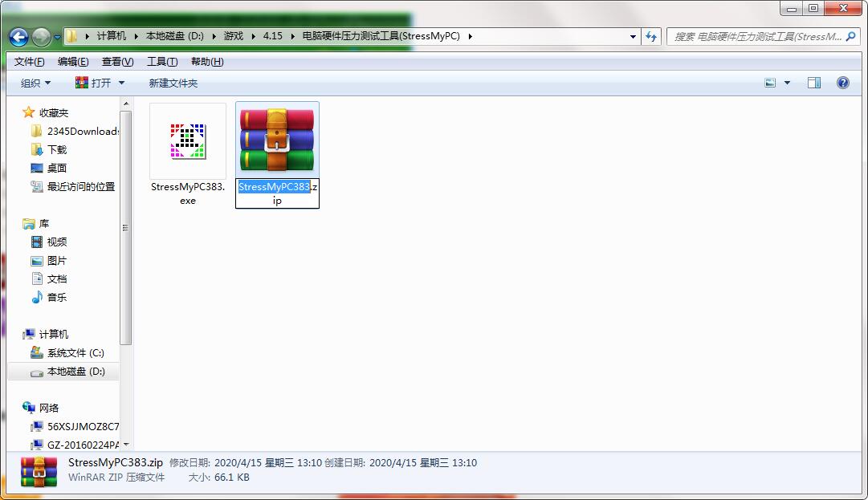Select the StressMyPC383.zip WinRAR archive icon

[277, 140]
